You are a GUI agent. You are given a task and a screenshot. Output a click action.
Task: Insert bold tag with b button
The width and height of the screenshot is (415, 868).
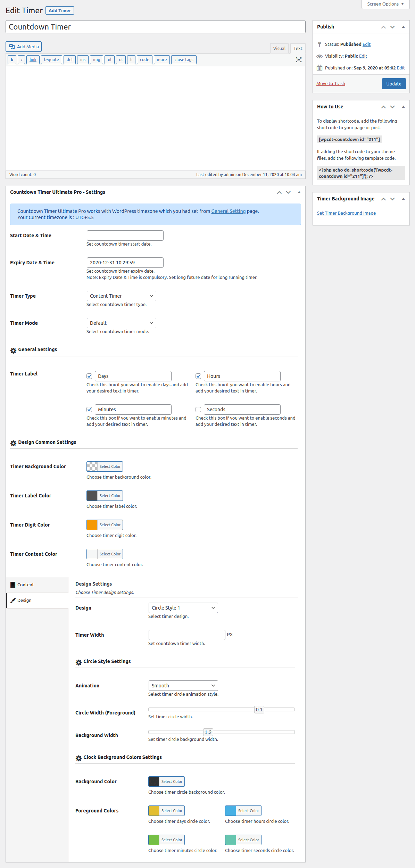12,60
